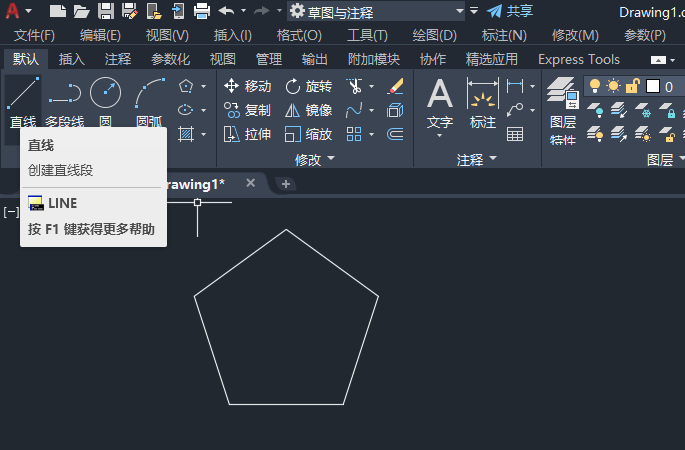Click the rectangular array tool icon

[354, 134]
